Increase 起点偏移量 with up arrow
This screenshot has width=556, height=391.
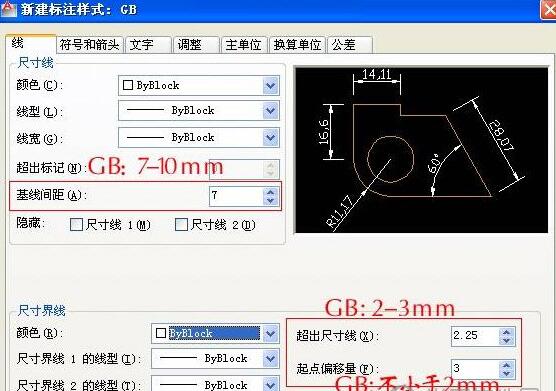(x=506, y=365)
